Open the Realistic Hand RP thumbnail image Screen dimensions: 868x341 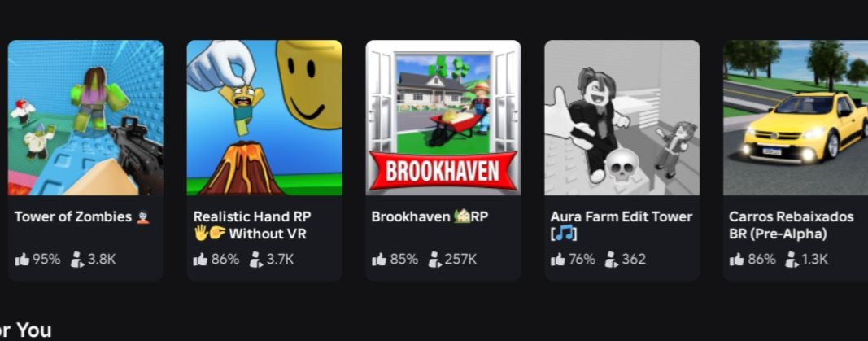pyautogui.click(x=264, y=117)
